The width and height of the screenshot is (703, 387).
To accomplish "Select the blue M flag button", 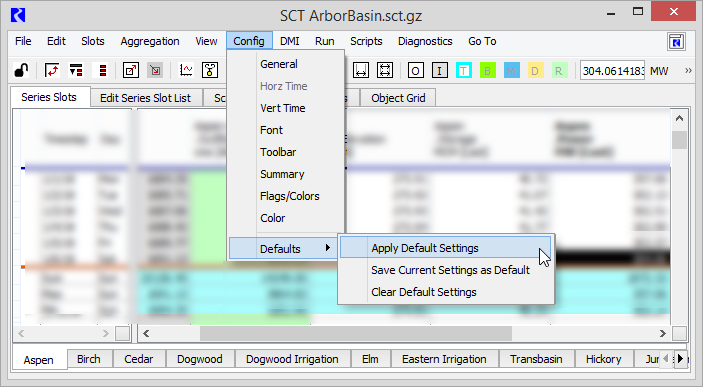I will pos(512,70).
